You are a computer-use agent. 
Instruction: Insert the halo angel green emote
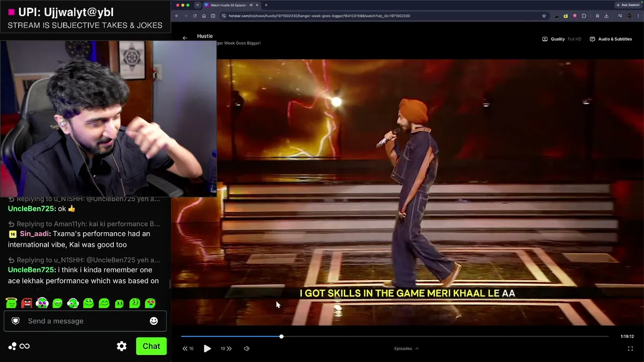click(11, 303)
